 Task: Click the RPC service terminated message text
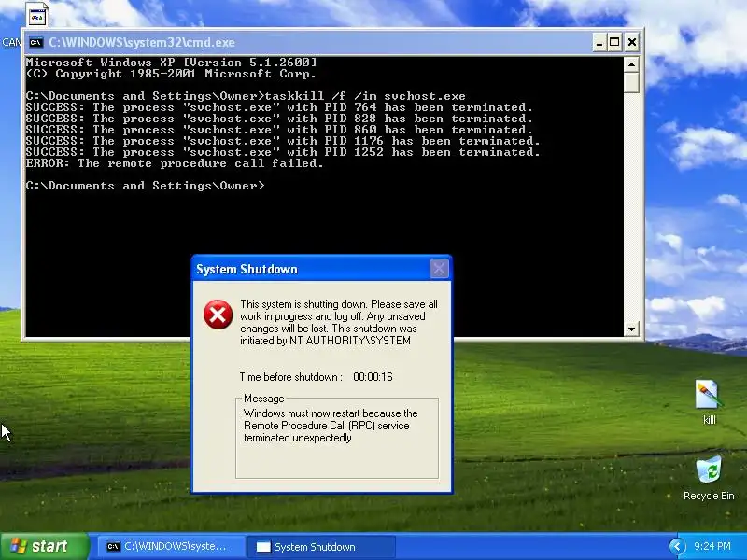tap(331, 426)
